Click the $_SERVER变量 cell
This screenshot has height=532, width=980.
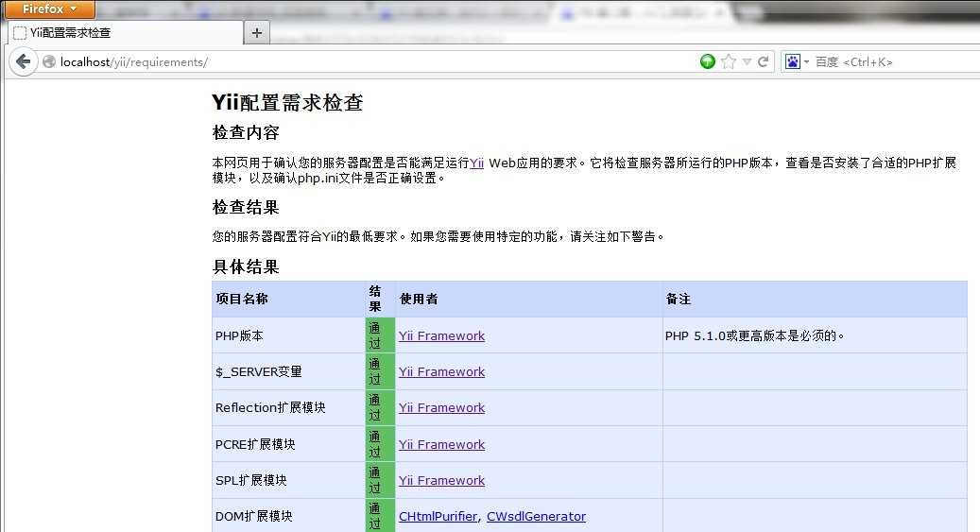289,372
